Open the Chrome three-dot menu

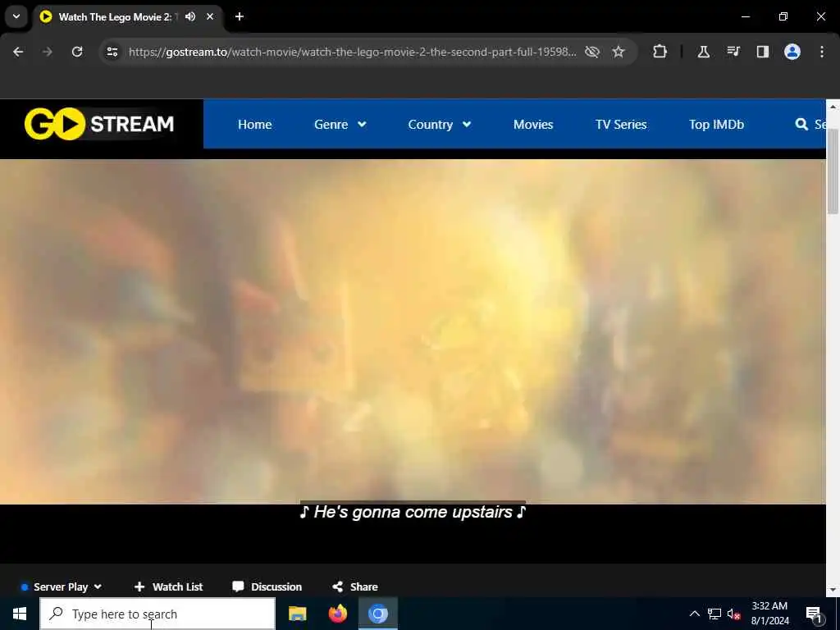coord(822,52)
